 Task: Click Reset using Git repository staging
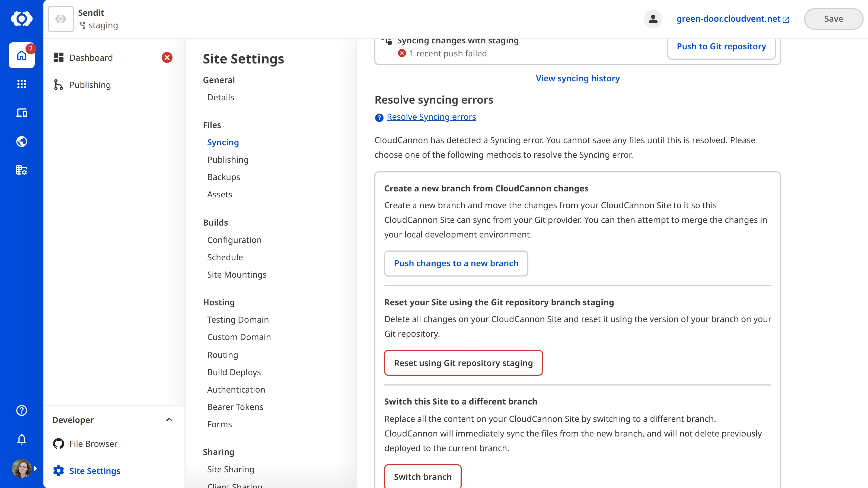(x=463, y=363)
